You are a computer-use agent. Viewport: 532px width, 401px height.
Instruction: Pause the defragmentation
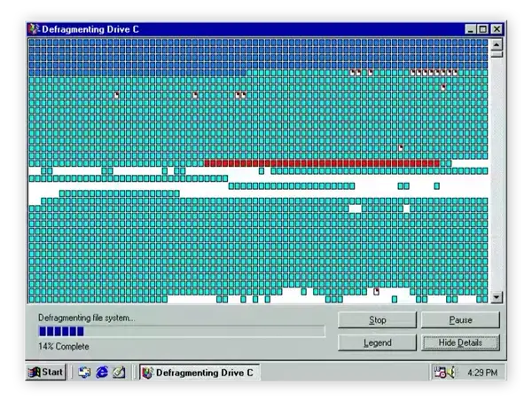pyautogui.click(x=460, y=319)
